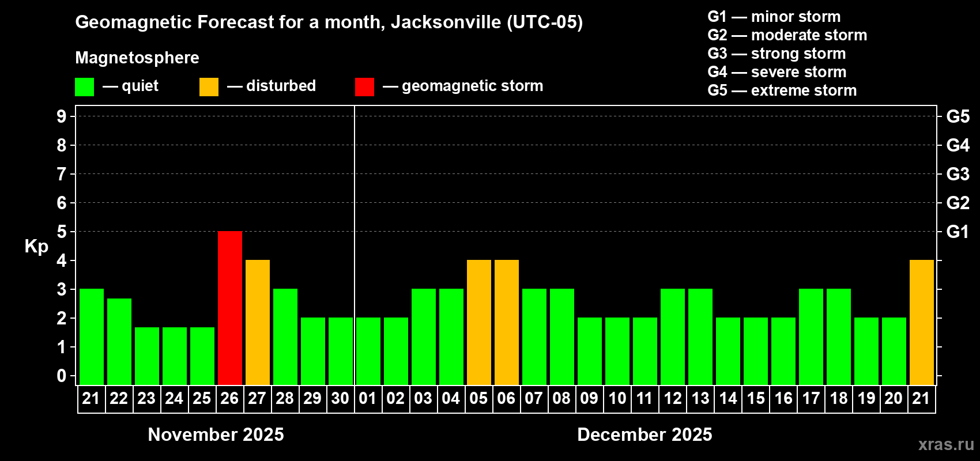Click the orange disturbed legend swatch

click(209, 87)
